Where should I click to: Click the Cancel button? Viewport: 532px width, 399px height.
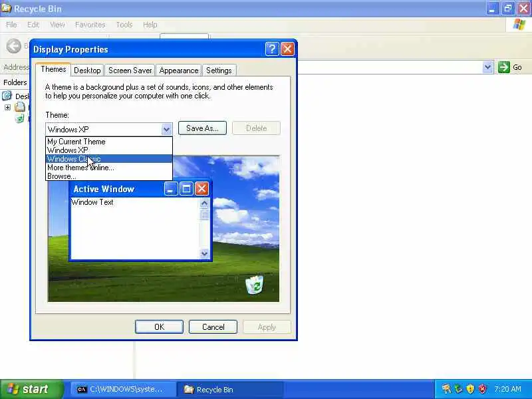pyautogui.click(x=213, y=327)
